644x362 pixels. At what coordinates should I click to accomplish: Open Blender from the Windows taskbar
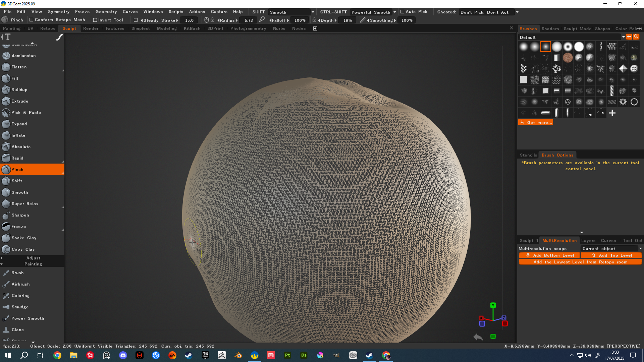[238, 355]
